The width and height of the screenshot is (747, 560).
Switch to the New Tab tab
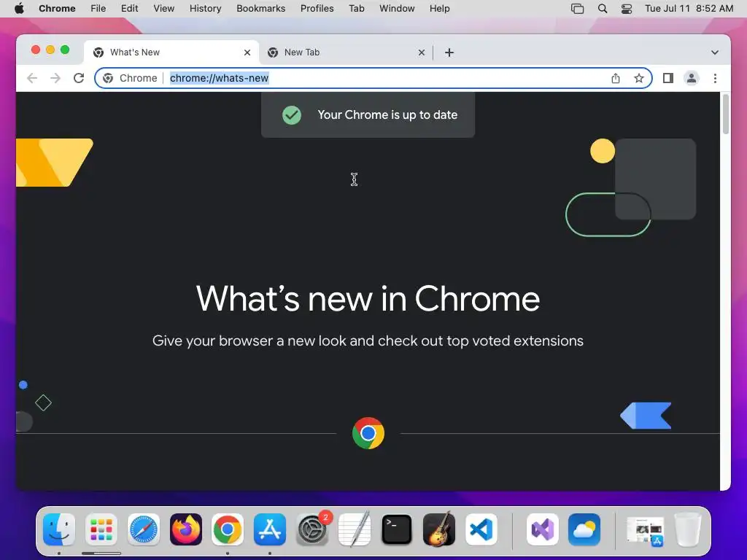click(347, 52)
